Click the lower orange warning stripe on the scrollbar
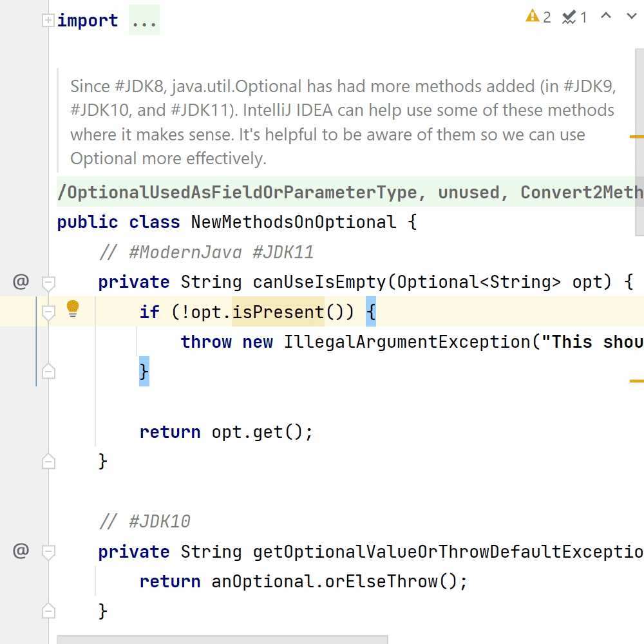 637,381
